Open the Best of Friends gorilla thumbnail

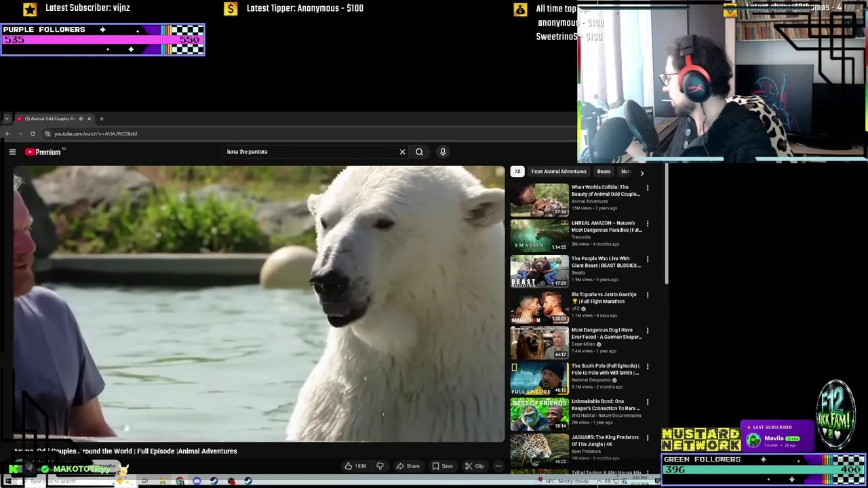click(x=540, y=414)
